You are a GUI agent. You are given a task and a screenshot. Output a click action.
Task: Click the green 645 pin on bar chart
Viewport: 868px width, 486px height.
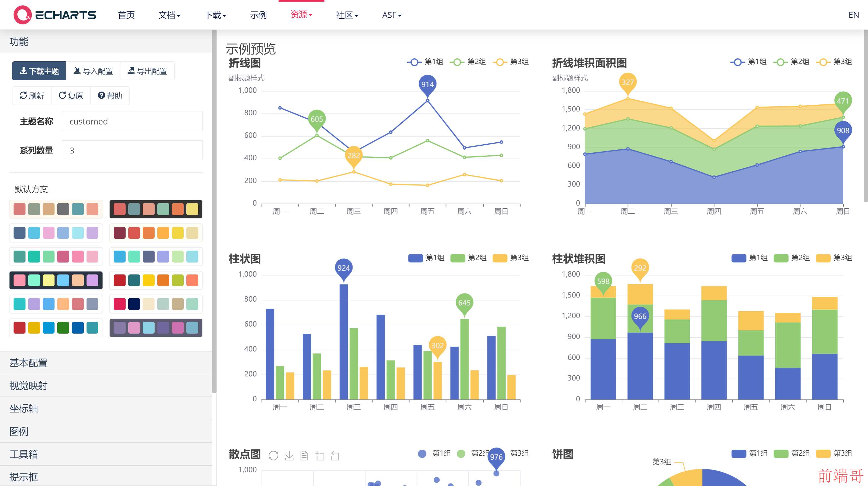coord(464,304)
